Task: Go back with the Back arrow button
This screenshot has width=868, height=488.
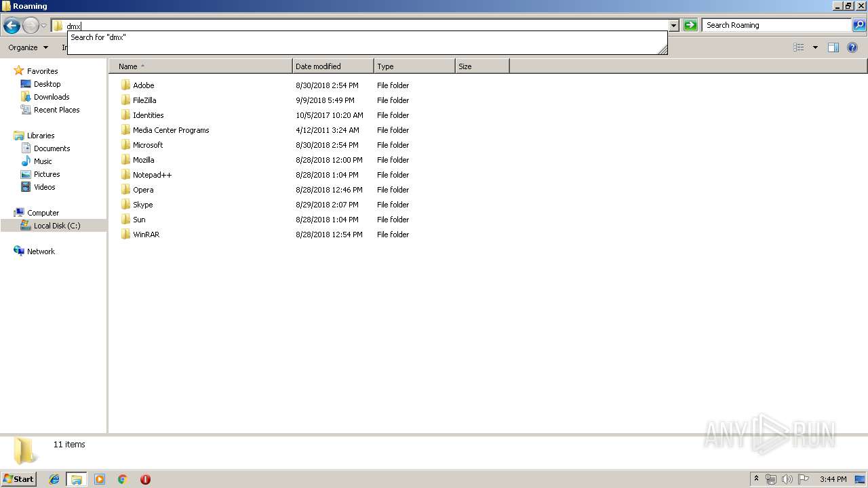Action: pyautogui.click(x=12, y=26)
